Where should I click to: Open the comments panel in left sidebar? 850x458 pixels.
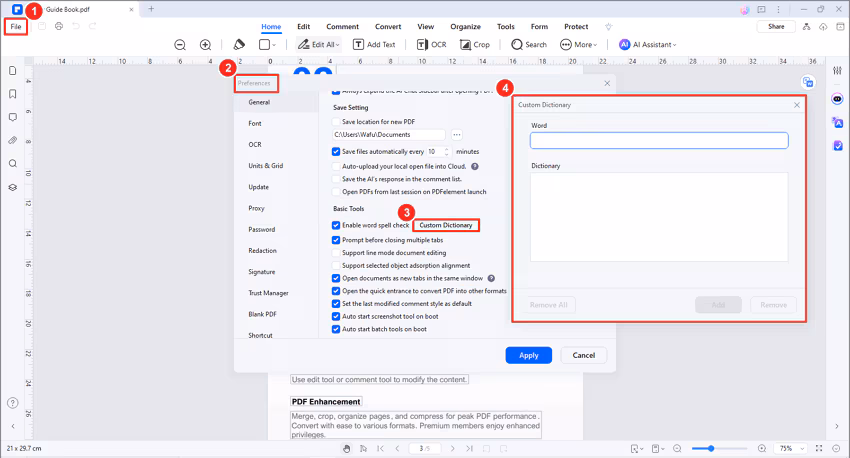coord(12,117)
